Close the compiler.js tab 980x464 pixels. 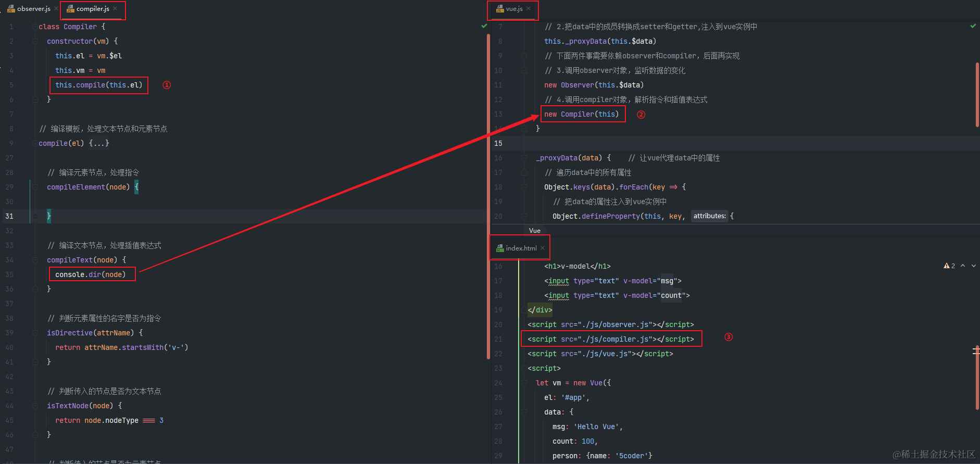[115, 9]
